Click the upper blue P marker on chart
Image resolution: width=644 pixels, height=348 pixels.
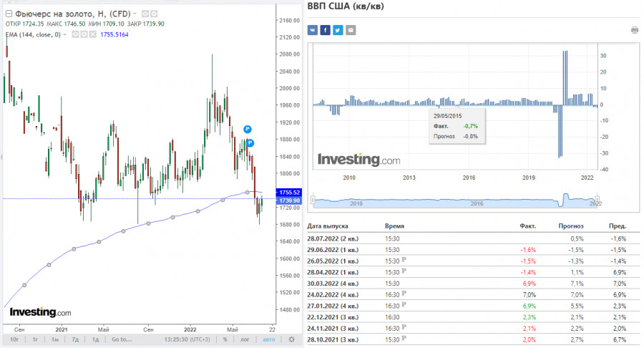(x=247, y=129)
